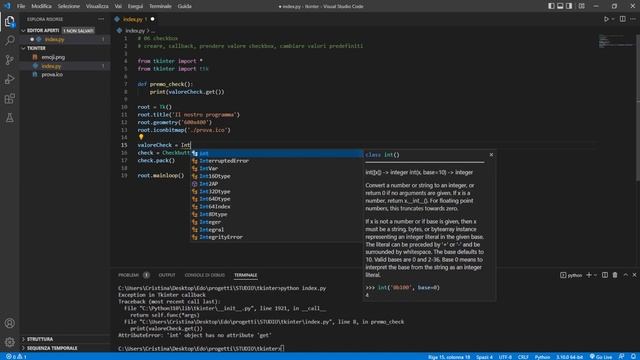Toggle secondary side bar visibility
Viewport: 640px width, 360px height.
click(x=569, y=6)
